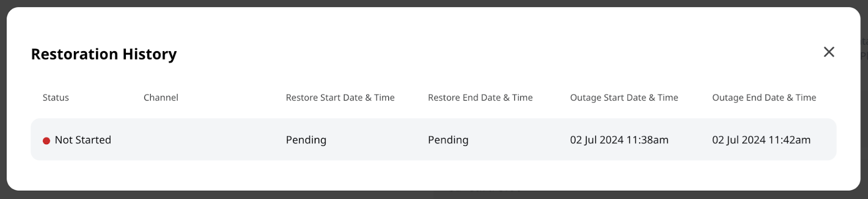Click the dimmed overlay right of dialog
868x199 pixels.
864,109
